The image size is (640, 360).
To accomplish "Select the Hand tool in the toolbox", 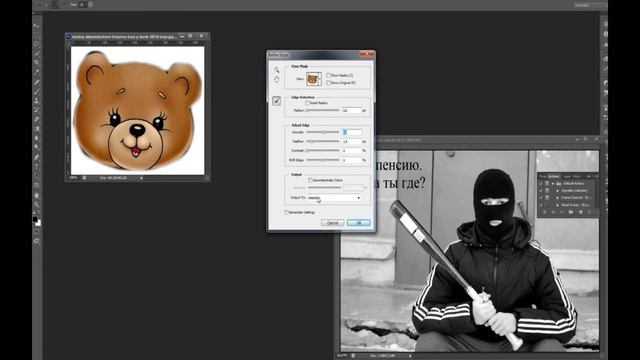I will point(37,195).
